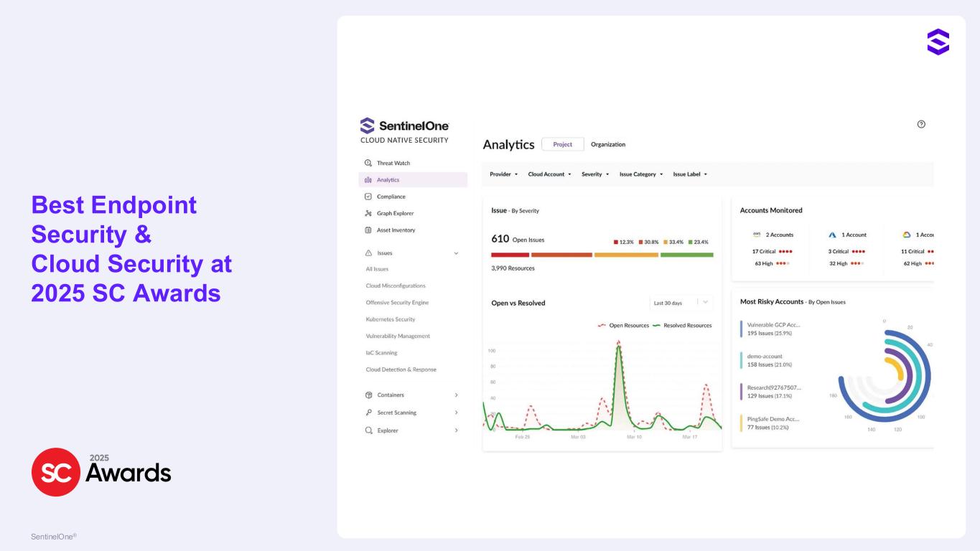The height and width of the screenshot is (551, 980).
Task: Open Cloud Misconfigurations menu item
Action: 396,286
